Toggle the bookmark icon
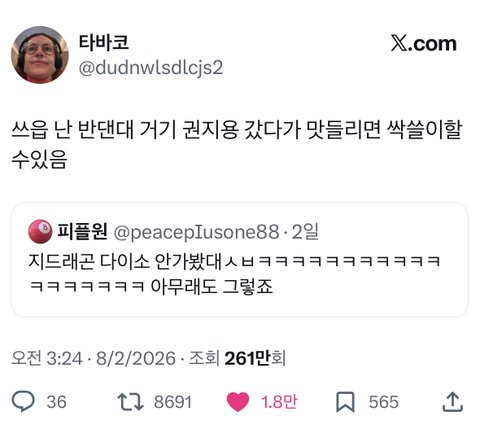This screenshot has width=480, height=438. click(x=345, y=402)
